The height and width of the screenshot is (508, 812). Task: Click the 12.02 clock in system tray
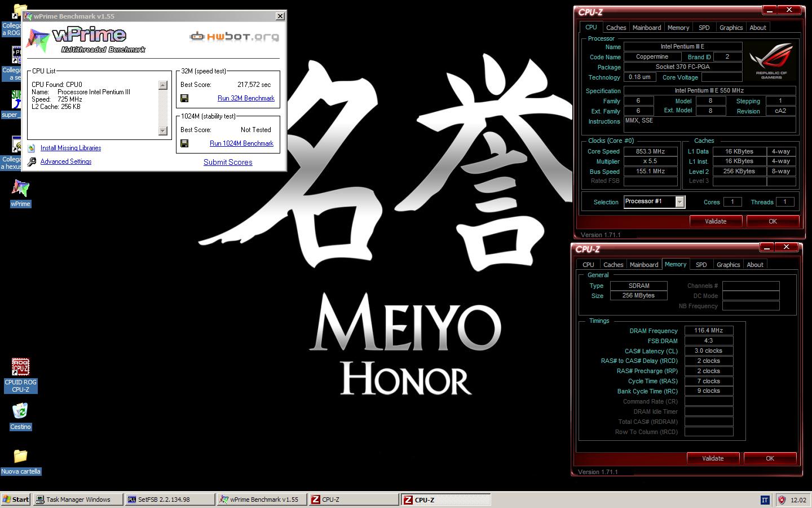click(x=798, y=500)
